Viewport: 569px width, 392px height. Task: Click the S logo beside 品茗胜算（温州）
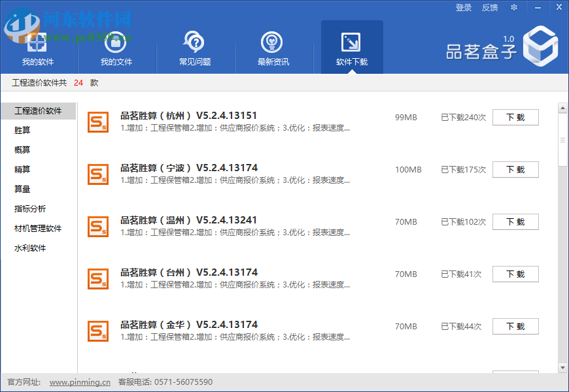(x=98, y=227)
